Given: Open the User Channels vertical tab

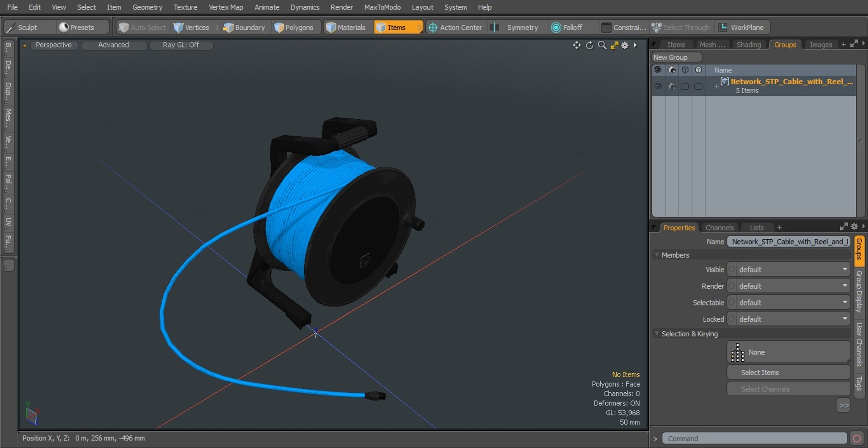Looking at the screenshot, I should point(859,344).
